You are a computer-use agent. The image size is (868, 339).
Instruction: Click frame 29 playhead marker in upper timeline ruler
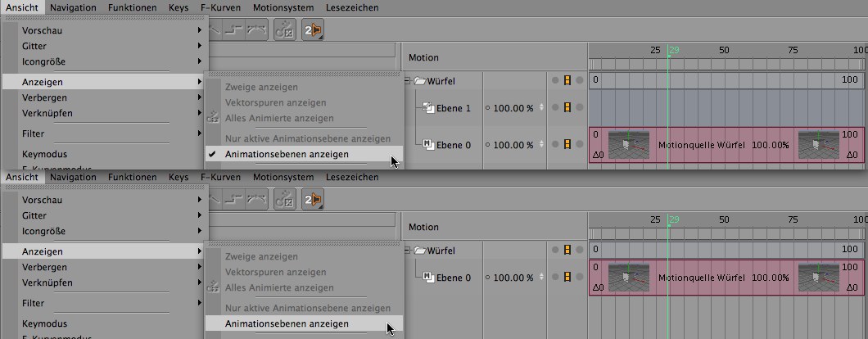point(673,51)
